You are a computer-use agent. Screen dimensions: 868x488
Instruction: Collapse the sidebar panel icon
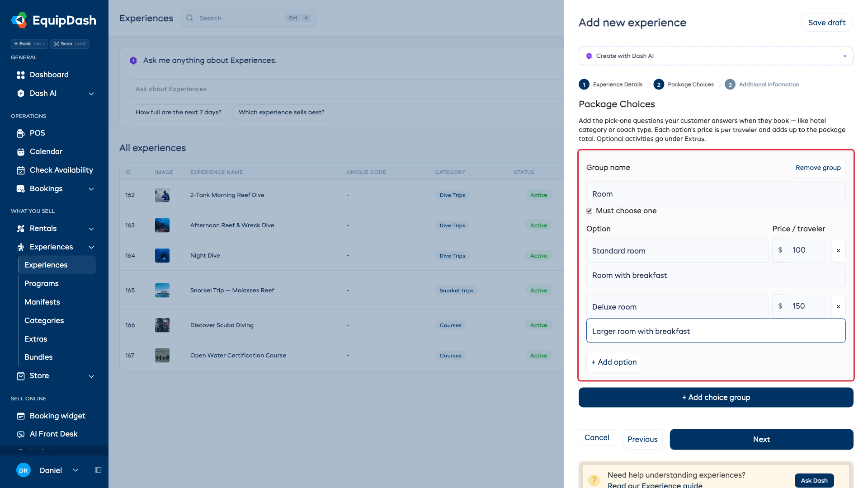[98, 470]
